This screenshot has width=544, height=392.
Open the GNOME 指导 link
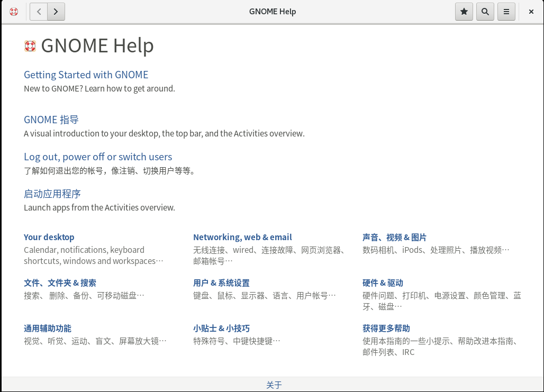tap(51, 120)
